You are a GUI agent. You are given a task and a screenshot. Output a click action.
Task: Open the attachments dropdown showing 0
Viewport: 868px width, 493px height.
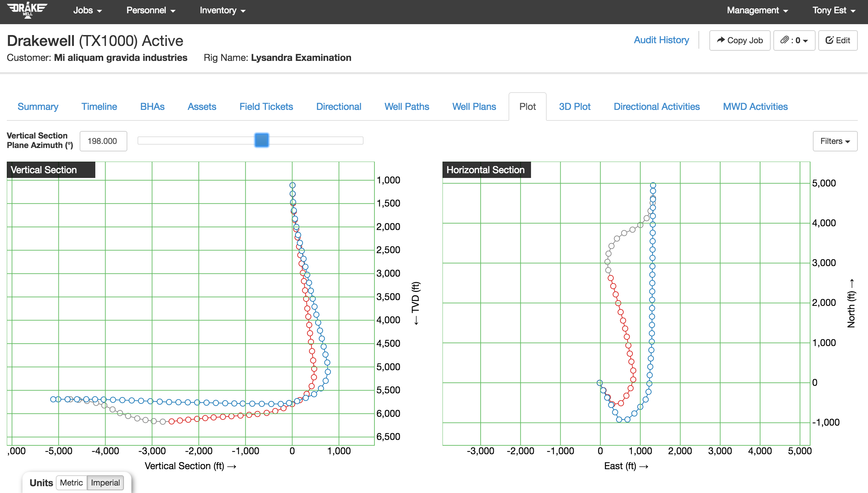tap(794, 40)
